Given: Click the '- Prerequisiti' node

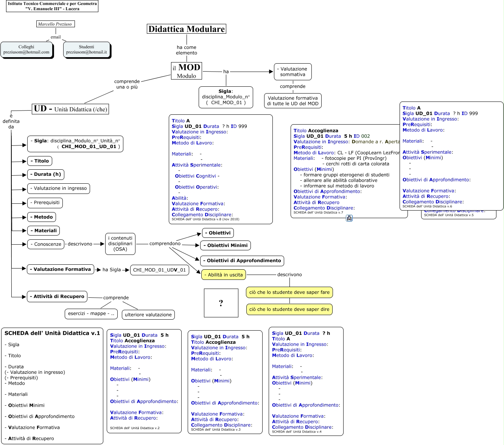Looking at the screenshot, I should [x=45, y=203].
